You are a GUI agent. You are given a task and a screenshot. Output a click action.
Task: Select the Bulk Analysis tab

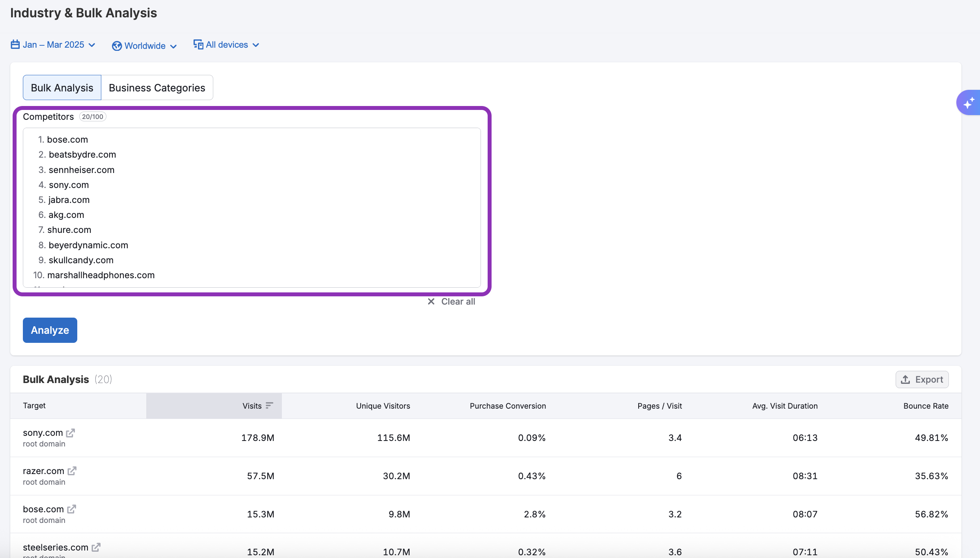(x=61, y=87)
